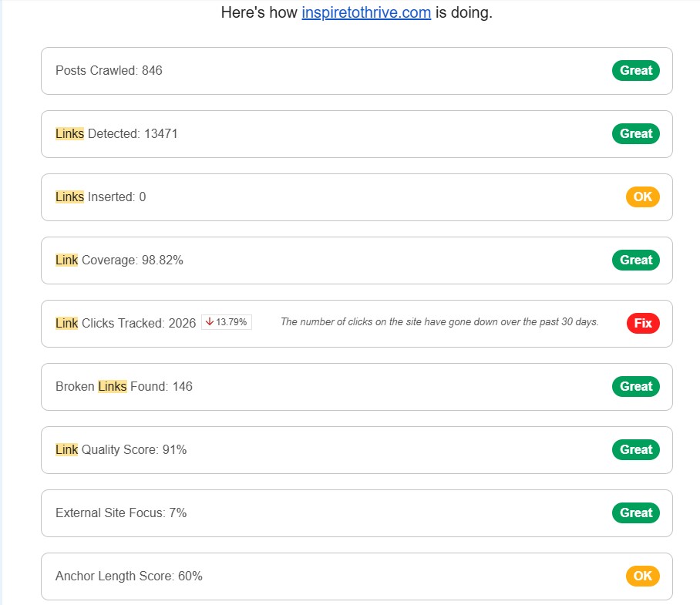Viewport: 700px width, 605px height.
Task: Click the 13.79% decrease indicator
Action: click(226, 322)
